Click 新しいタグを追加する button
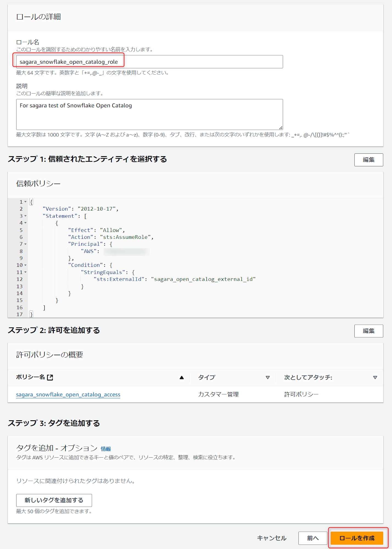 (54, 500)
